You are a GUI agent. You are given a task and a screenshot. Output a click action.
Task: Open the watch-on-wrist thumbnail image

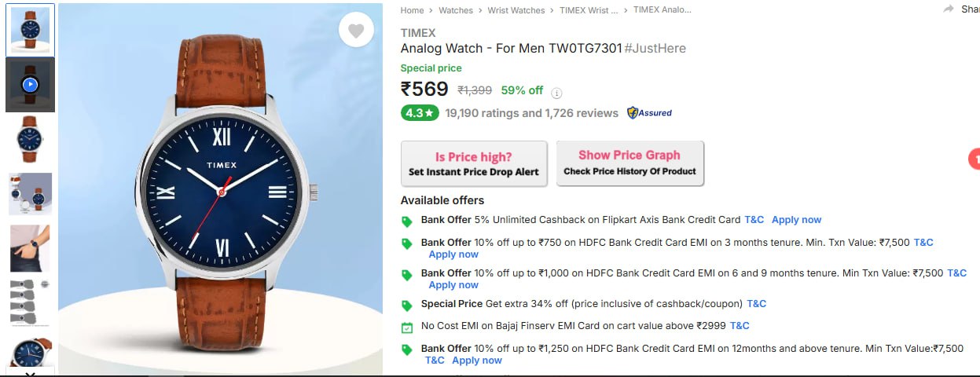coord(30,248)
